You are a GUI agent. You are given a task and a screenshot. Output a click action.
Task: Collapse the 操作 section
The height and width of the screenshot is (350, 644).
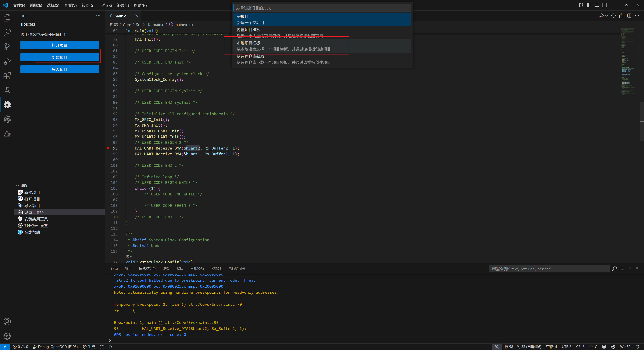pos(17,186)
